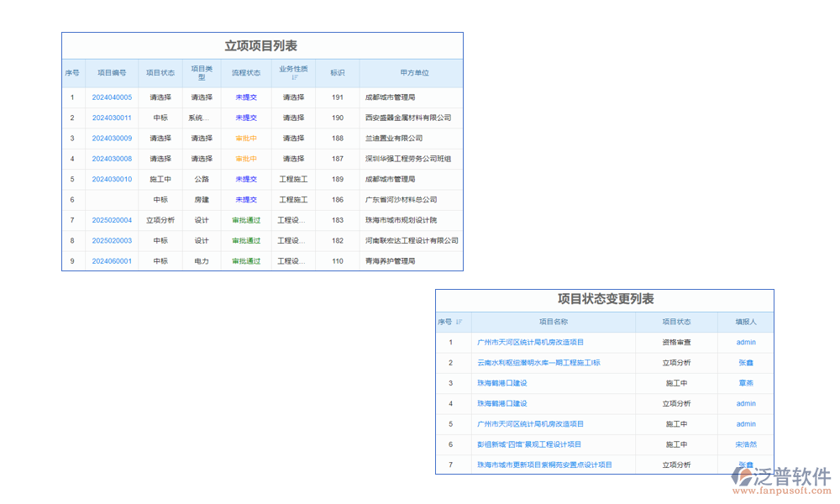Click the 泛普软件 logo icon
Screen dimensions: 840x504
[x=743, y=476]
